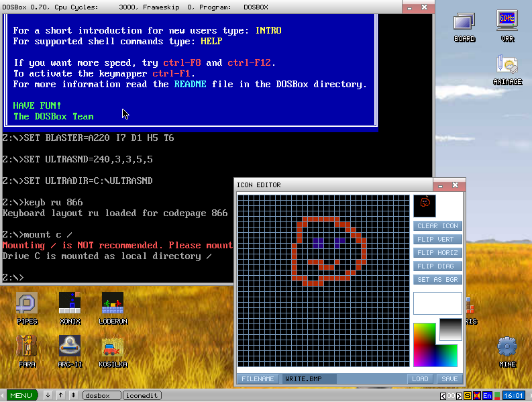Click the cyan README text in DOSBox

coord(190,84)
